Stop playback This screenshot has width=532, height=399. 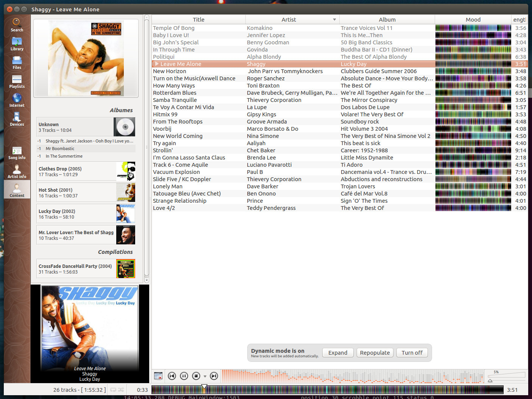pyautogui.click(x=196, y=376)
